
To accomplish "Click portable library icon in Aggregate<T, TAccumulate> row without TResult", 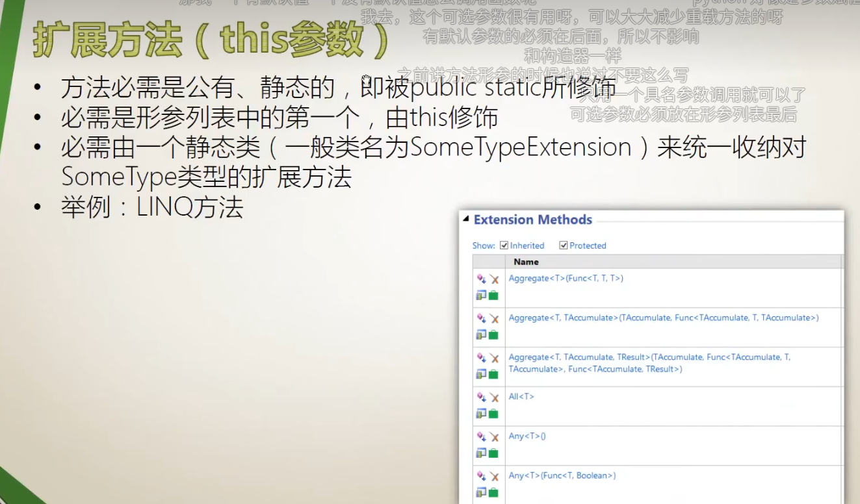I will pos(481,335).
